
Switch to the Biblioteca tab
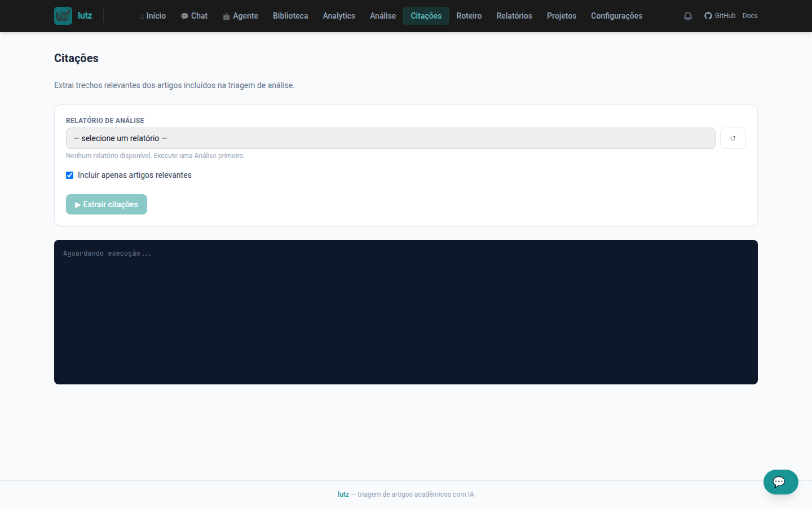click(290, 16)
